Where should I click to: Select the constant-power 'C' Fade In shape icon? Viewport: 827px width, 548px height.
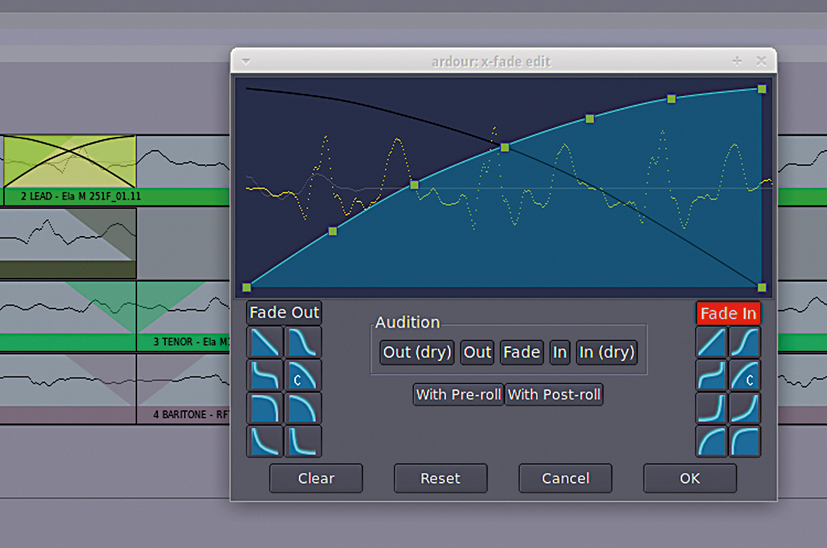coord(744,375)
